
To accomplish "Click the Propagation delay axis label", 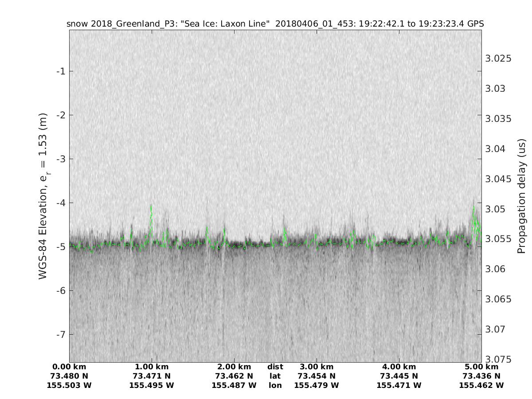I will 521,196.
